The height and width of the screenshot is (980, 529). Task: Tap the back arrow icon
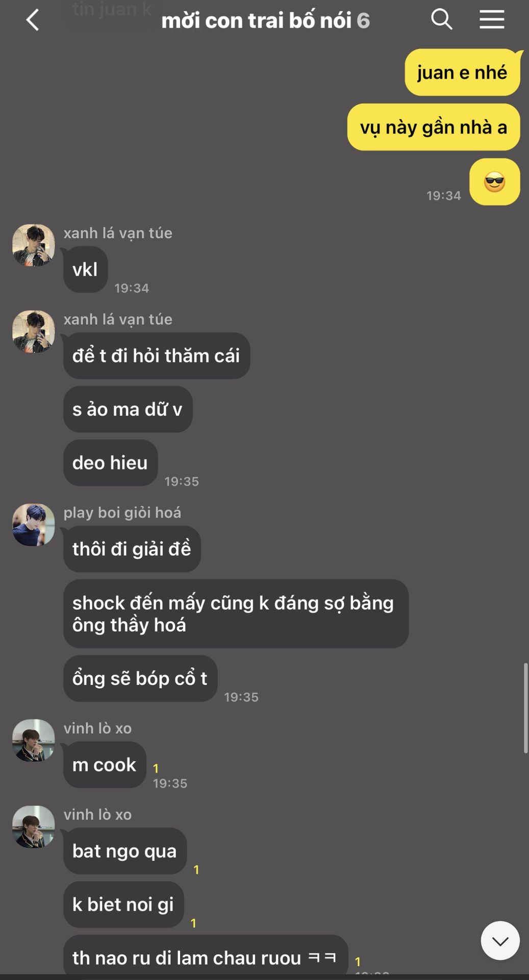[33, 20]
